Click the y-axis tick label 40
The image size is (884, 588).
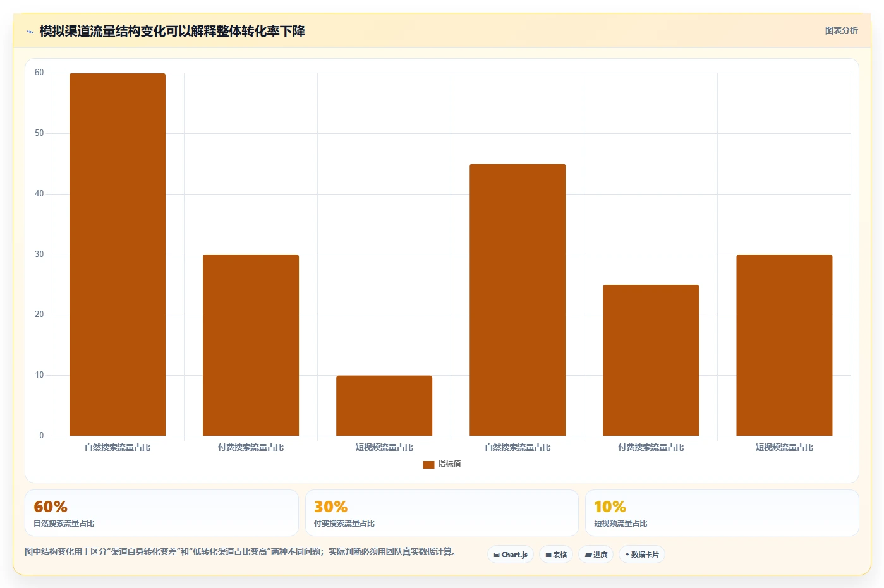point(39,194)
